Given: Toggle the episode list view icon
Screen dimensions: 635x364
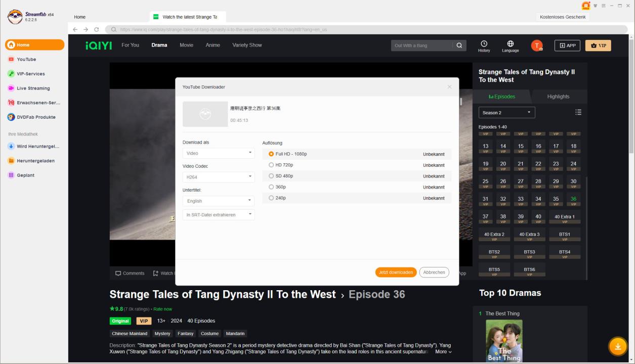Looking at the screenshot, I should point(578,112).
